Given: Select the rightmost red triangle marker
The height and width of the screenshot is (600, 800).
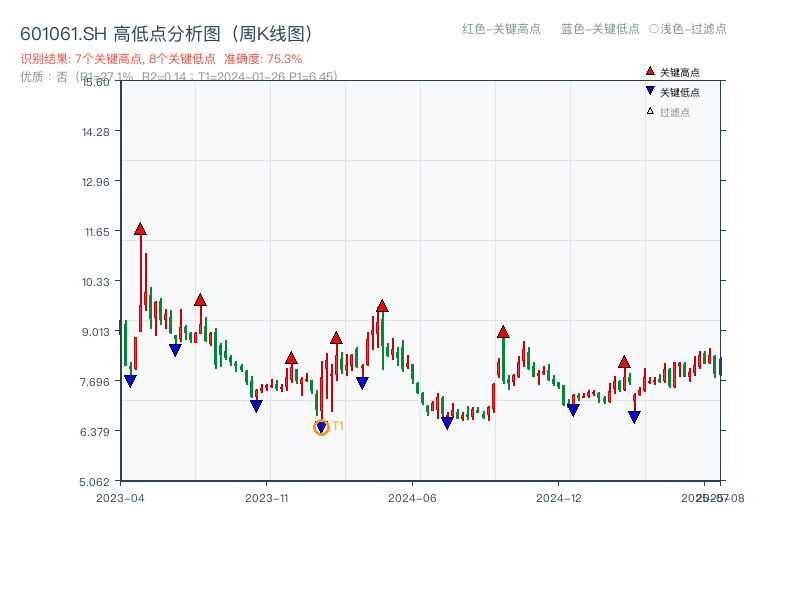Looking at the screenshot, I should pos(624,362).
